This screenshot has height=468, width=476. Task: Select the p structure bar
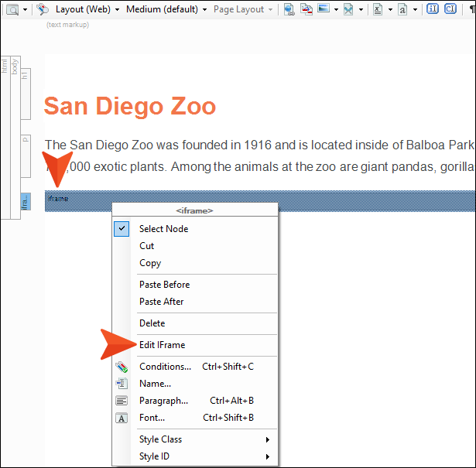pyautogui.click(x=26, y=156)
